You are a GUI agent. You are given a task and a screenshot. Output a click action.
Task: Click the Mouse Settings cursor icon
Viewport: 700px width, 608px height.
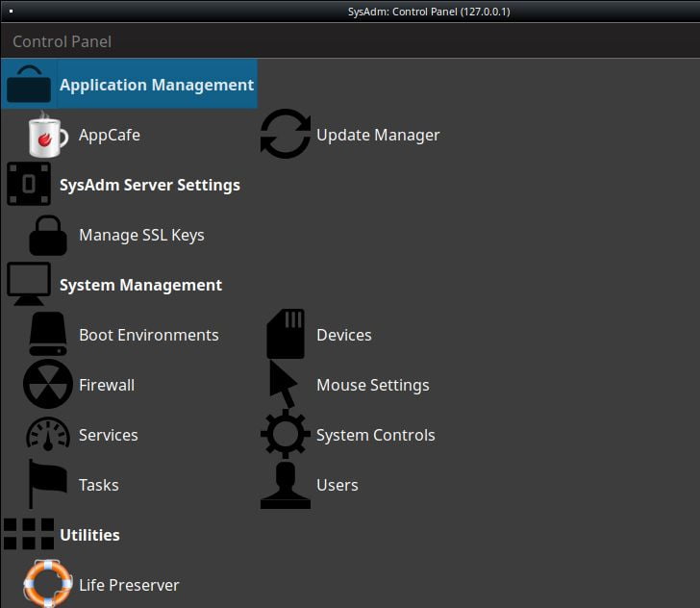pyautogui.click(x=283, y=384)
